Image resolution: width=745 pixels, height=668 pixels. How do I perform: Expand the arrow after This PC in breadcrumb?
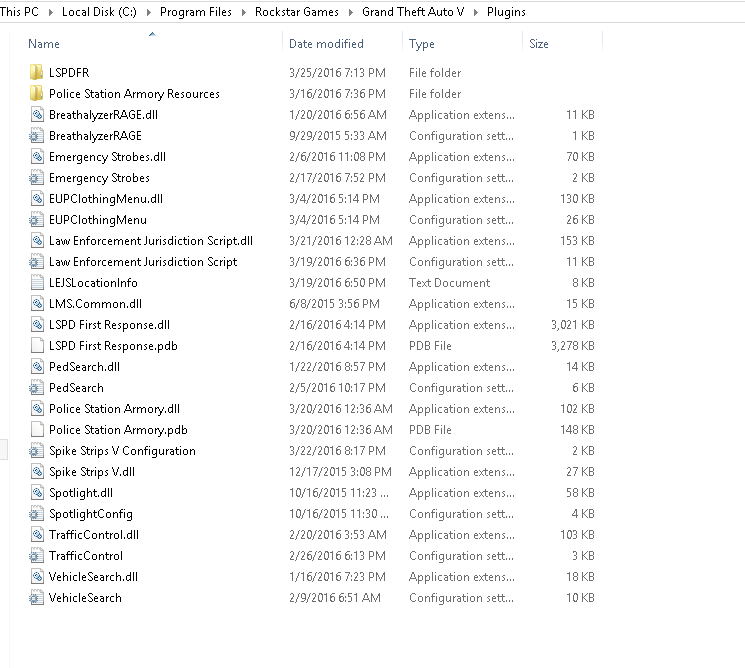coord(51,12)
